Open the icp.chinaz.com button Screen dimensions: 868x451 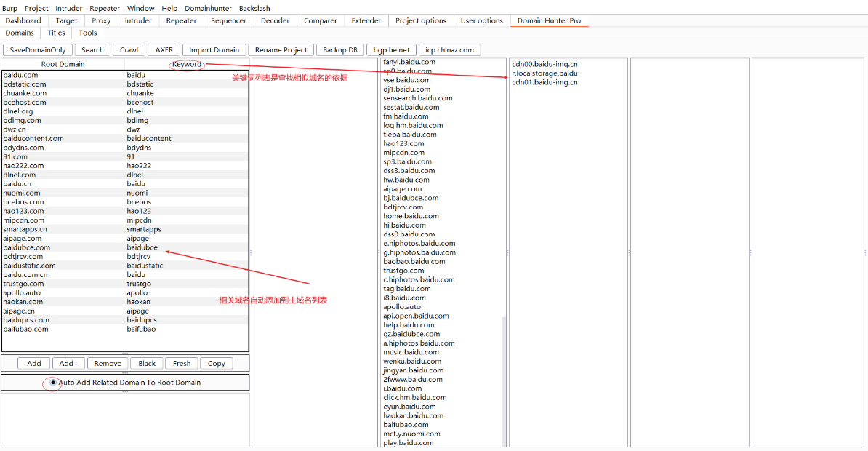(x=449, y=50)
